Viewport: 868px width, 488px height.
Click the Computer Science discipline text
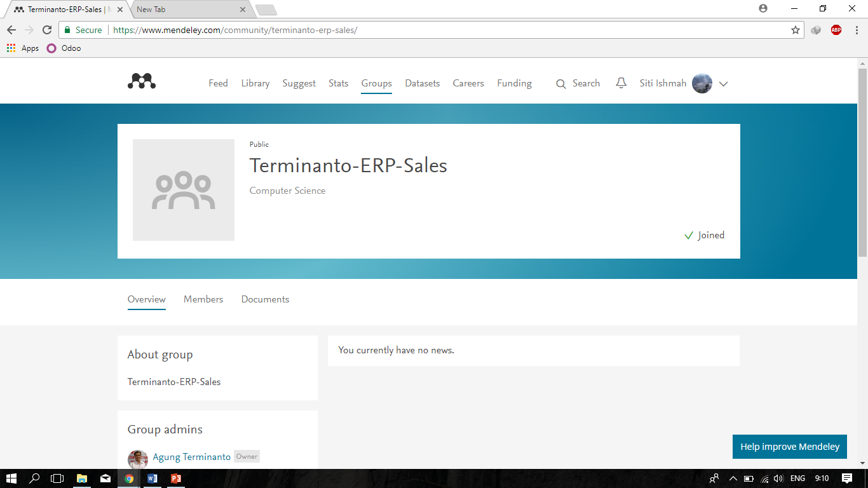[287, 191]
